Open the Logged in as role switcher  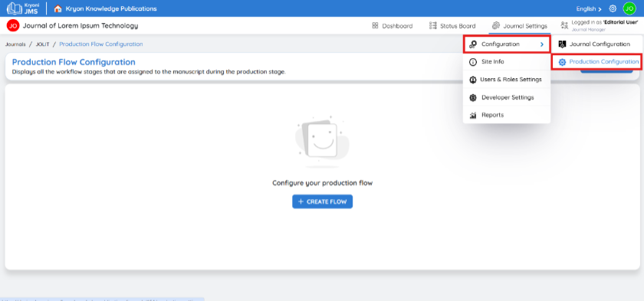pyautogui.click(x=600, y=26)
